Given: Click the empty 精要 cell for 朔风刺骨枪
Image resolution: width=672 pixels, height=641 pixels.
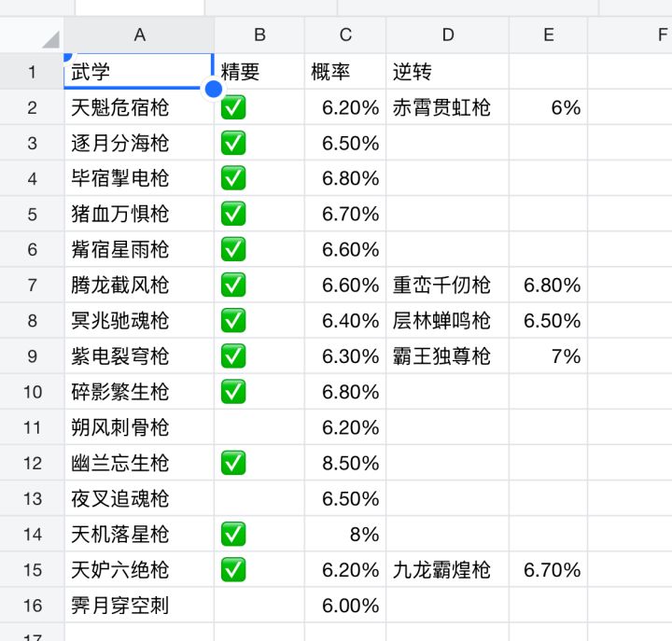Looking at the screenshot, I should (259, 427).
